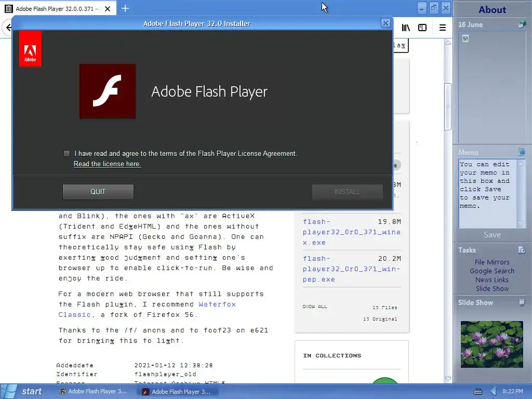Viewport: 532px width, 399px height.
Task: Restore down the browser window
Action: (434, 8)
